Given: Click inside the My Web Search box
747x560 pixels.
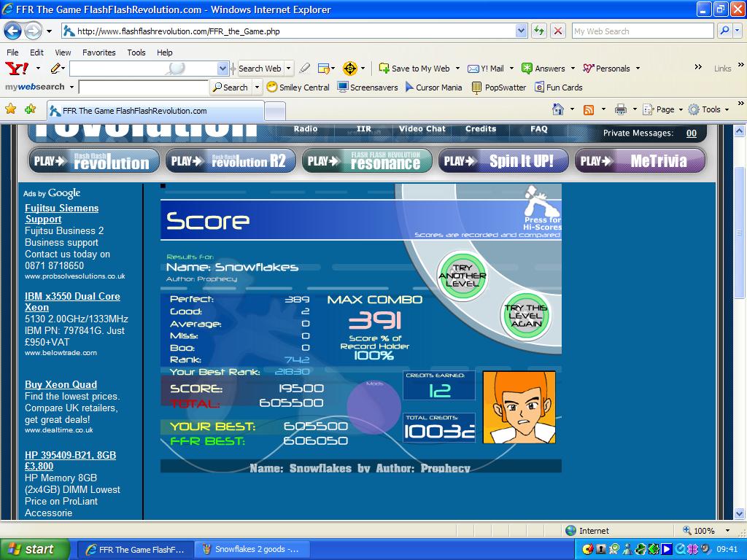Looking at the screenshot, I should coord(643,31).
